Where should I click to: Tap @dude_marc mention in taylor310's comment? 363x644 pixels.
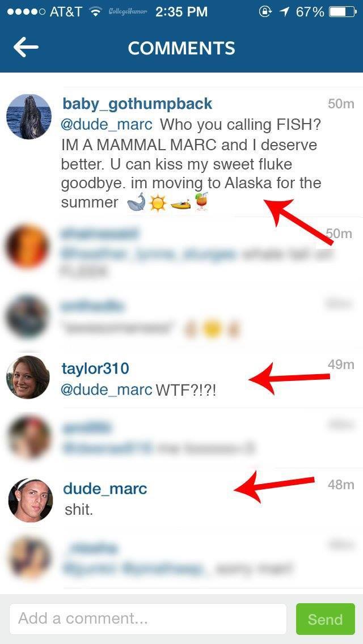coord(107,390)
